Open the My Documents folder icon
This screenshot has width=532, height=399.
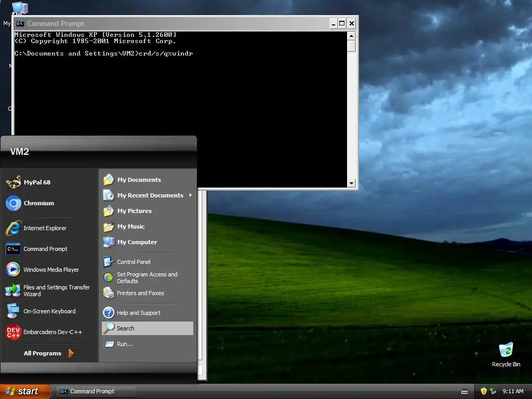point(109,180)
